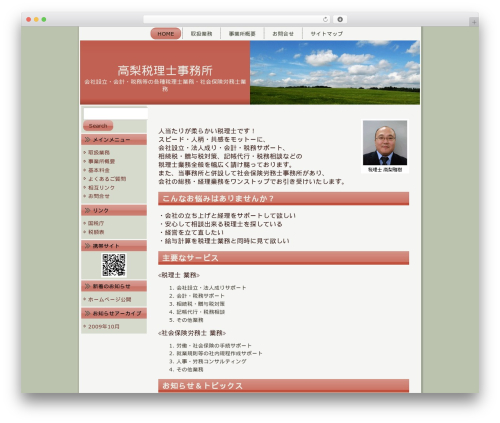Click the メインメニュー double-chevron header icon
This screenshot has height=423, width=500.
coord(87,139)
